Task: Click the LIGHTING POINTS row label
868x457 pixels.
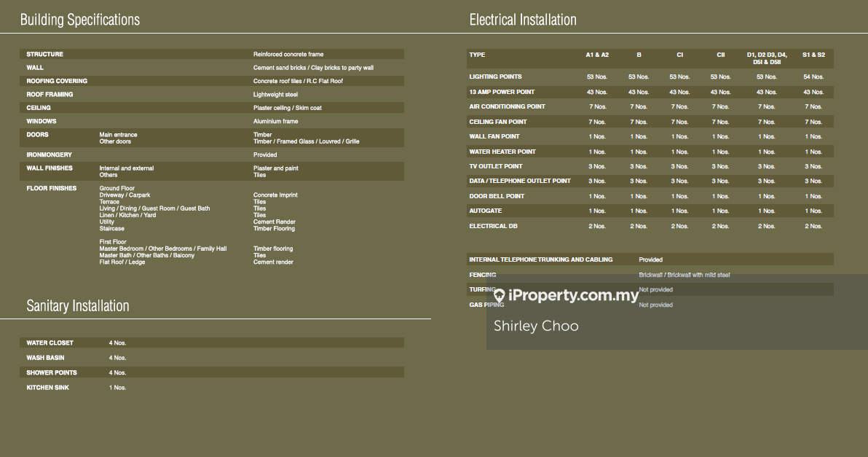Action: pos(496,77)
